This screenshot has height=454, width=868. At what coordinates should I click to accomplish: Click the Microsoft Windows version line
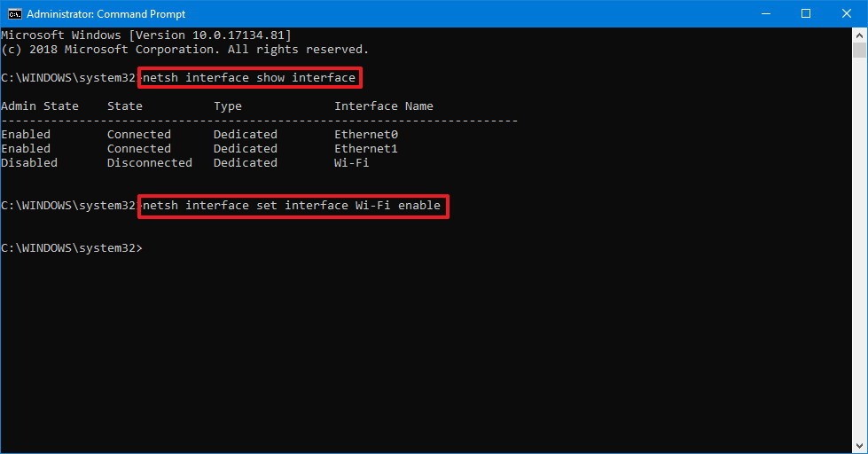point(146,35)
